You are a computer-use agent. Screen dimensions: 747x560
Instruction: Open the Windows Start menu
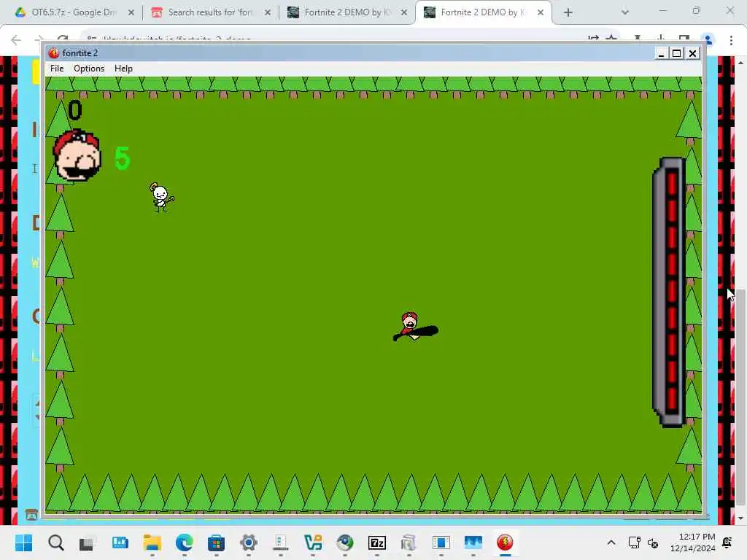(23, 542)
